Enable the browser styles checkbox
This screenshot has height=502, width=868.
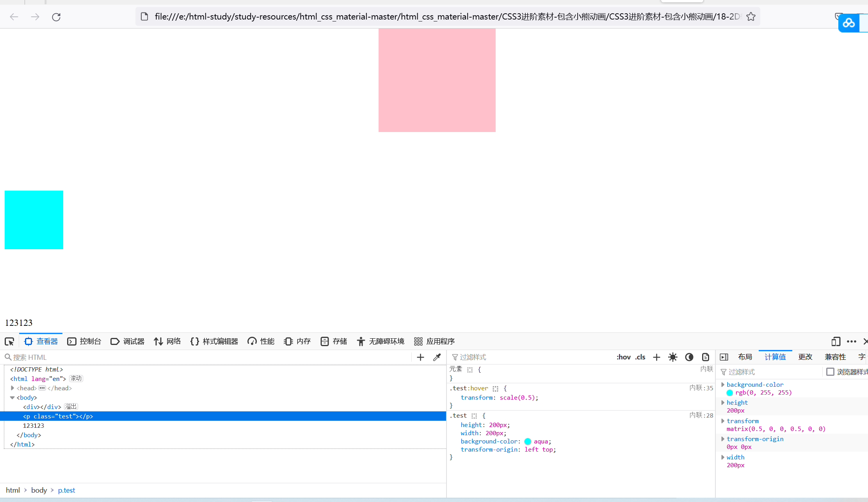[x=831, y=372]
